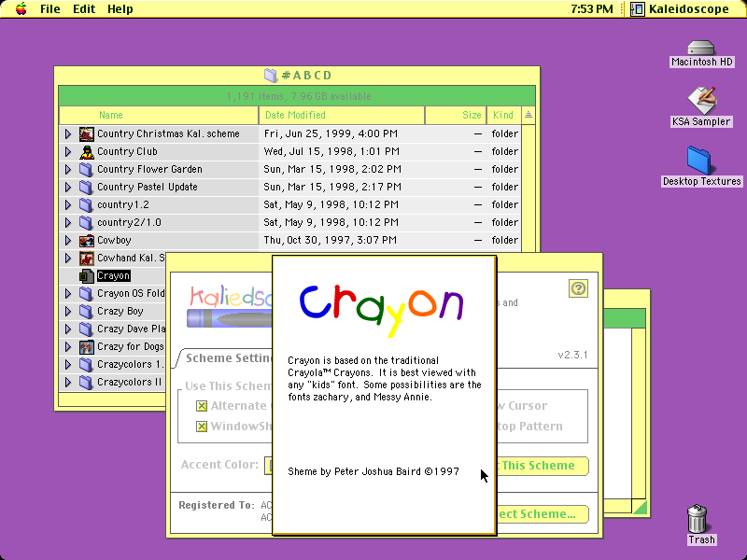Select the Crazy Dave folder icon
Image resolution: width=747 pixels, height=560 pixels.
pos(86,329)
